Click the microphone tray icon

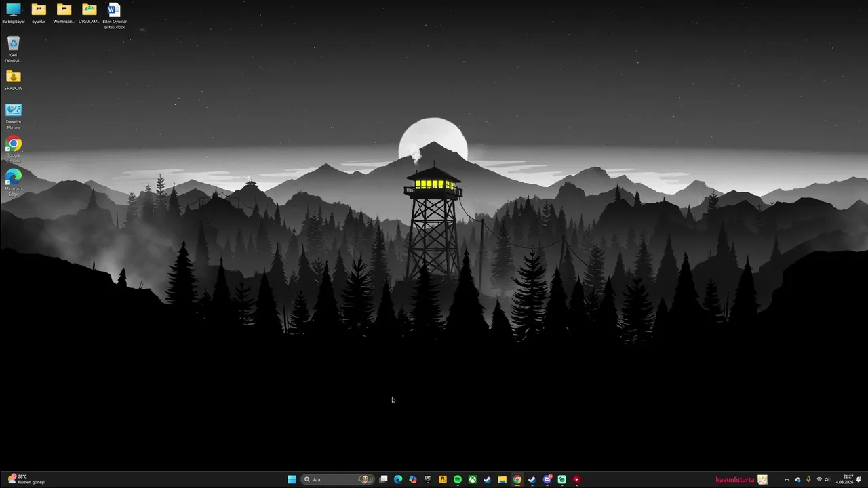point(808,480)
